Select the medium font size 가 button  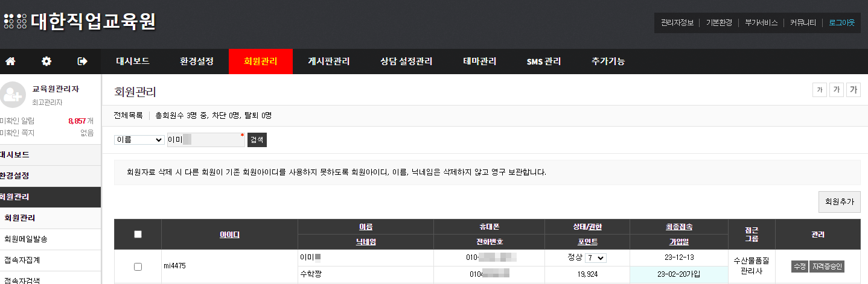coord(836,90)
